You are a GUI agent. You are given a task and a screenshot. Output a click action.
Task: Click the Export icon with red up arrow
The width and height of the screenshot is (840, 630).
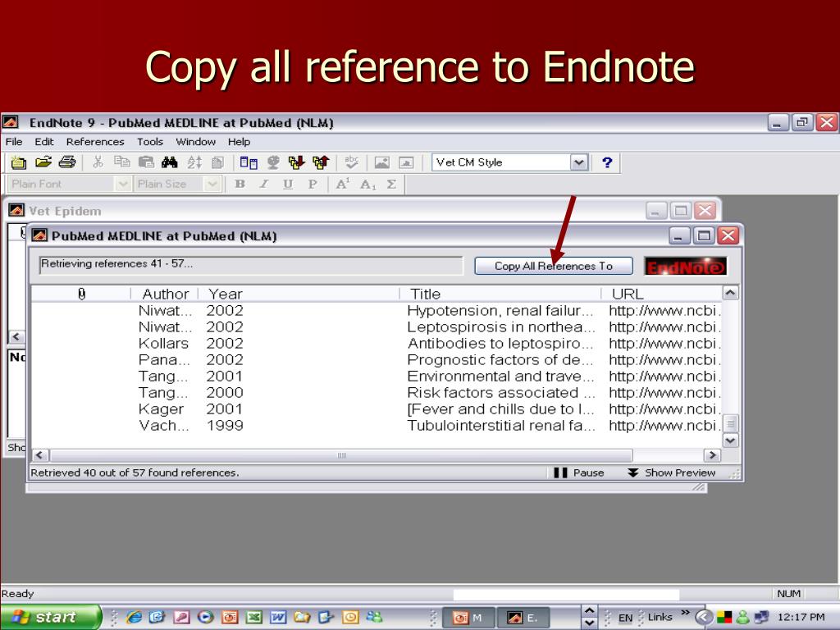click(321, 162)
